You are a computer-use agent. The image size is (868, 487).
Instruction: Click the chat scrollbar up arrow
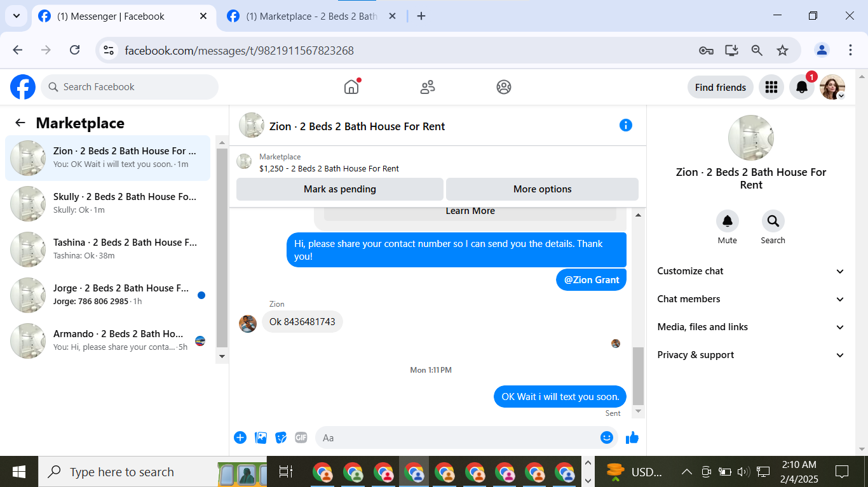click(x=639, y=215)
